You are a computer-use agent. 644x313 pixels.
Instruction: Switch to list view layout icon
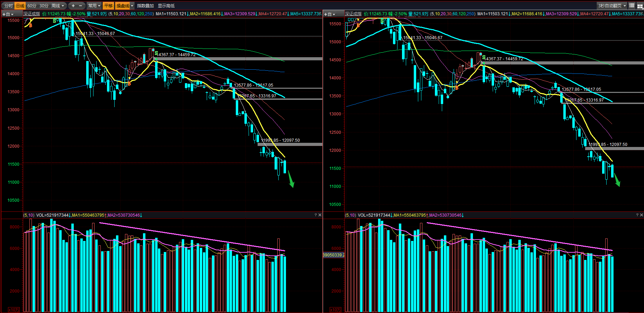tap(632, 6)
